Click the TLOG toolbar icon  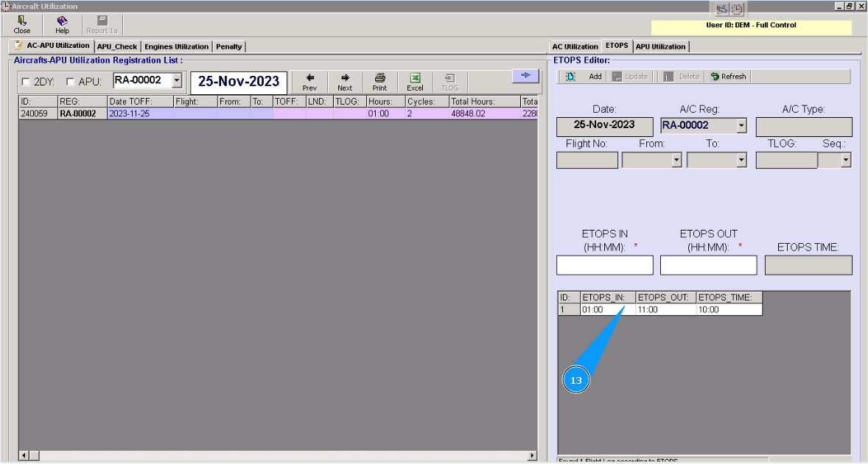(450, 82)
